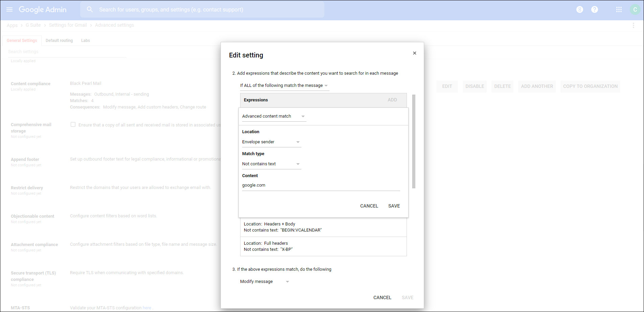Save the expression
This screenshot has width=644, height=312.
tap(394, 206)
